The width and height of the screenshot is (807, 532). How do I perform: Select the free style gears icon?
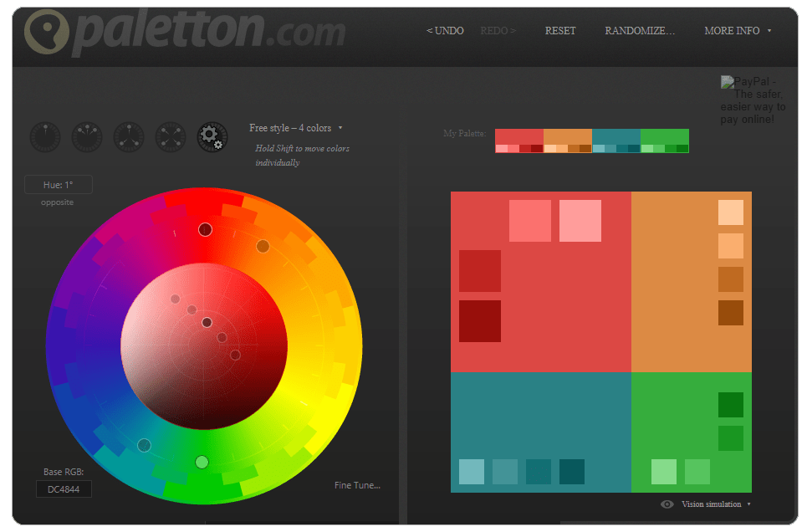(x=212, y=136)
